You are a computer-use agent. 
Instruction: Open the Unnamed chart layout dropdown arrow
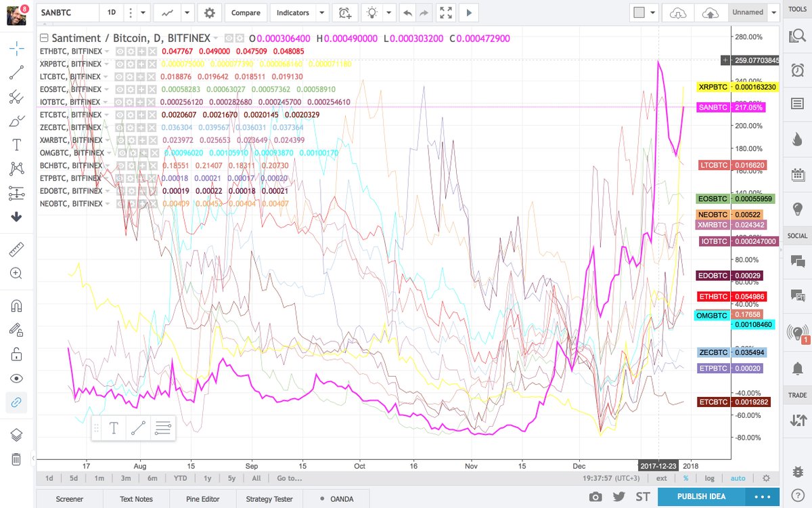pyautogui.click(x=775, y=12)
